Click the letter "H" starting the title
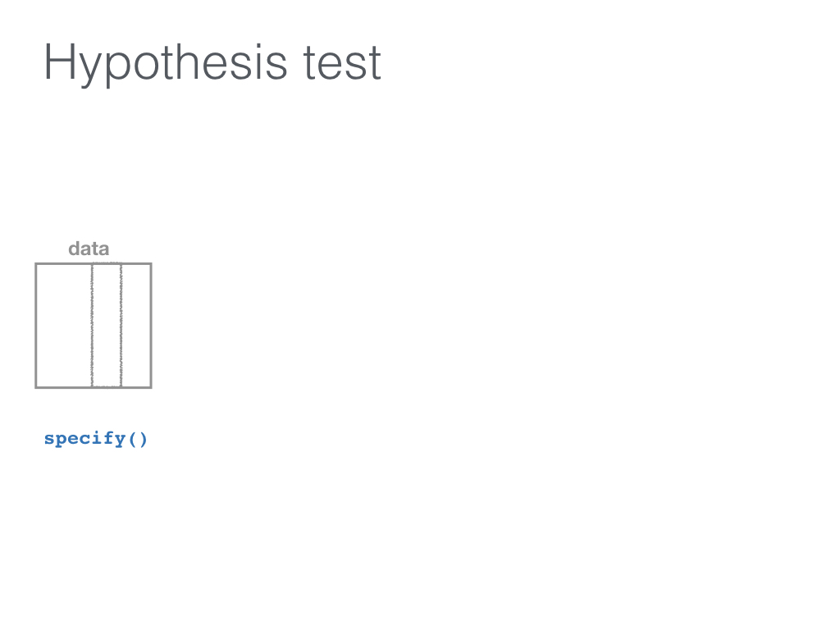840x630 pixels. [59, 62]
